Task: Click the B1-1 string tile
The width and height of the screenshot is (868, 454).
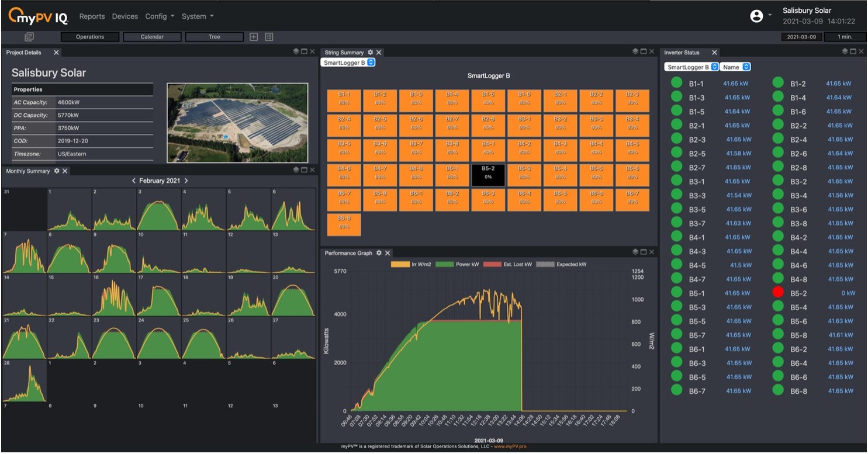Action: tap(344, 100)
